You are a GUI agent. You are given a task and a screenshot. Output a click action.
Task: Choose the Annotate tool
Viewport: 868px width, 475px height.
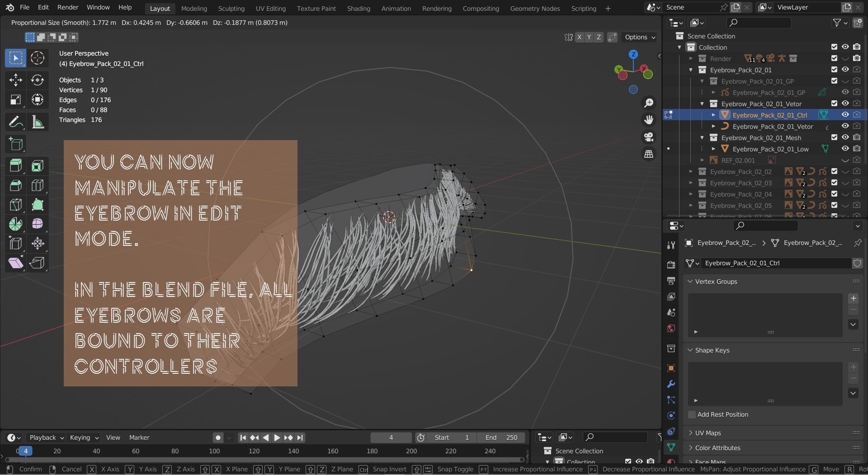[x=15, y=122]
